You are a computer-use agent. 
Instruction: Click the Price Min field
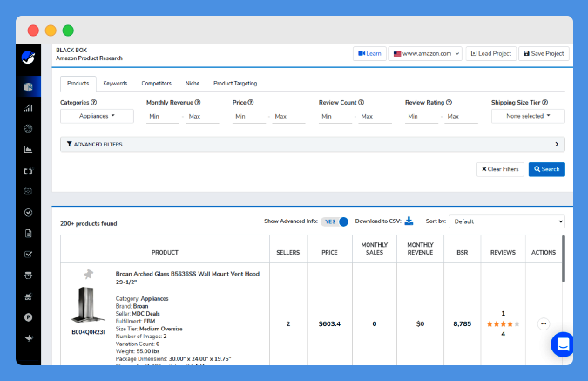click(249, 117)
